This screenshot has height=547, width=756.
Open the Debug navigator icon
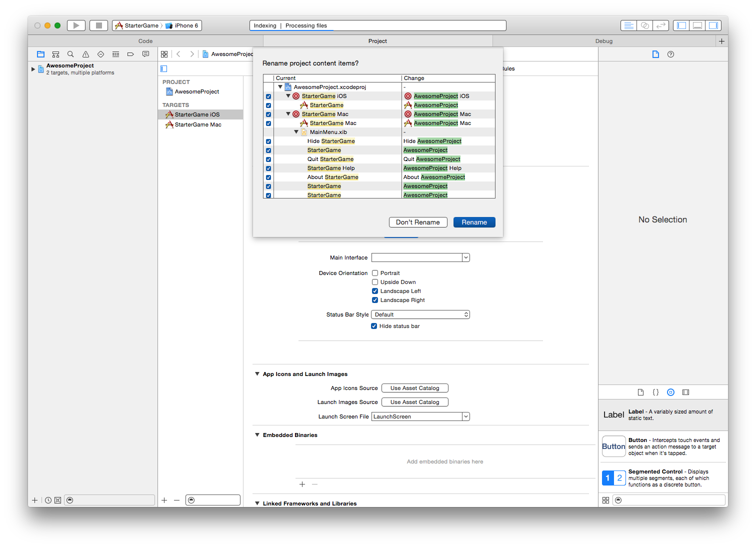[115, 54]
